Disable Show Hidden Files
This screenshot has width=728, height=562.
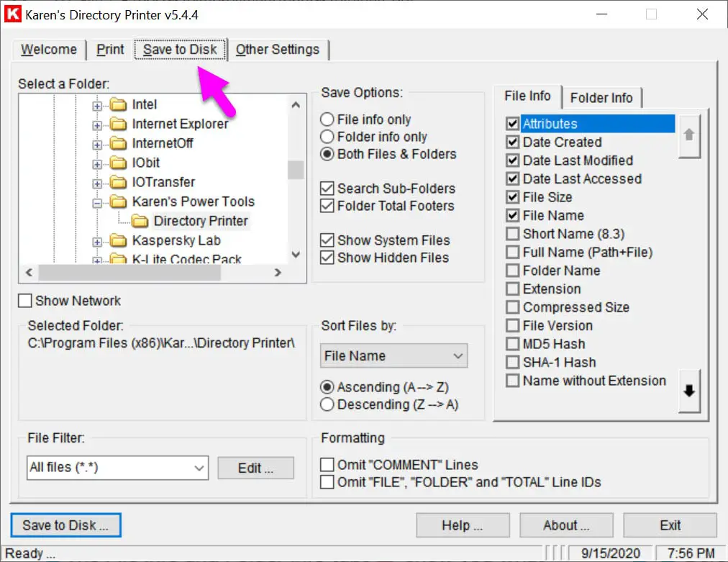[x=385, y=258]
